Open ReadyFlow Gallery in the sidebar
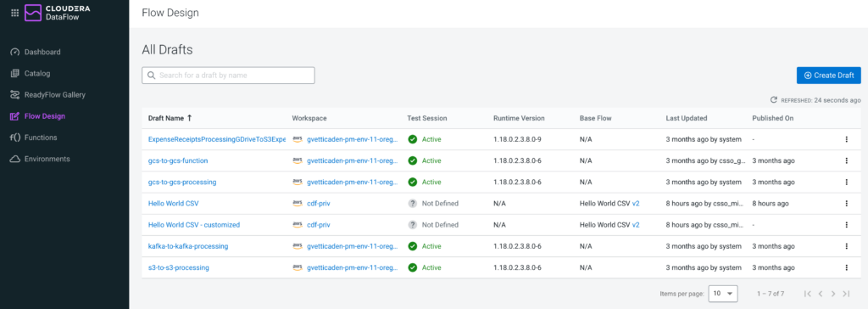The image size is (868, 309). [48, 95]
